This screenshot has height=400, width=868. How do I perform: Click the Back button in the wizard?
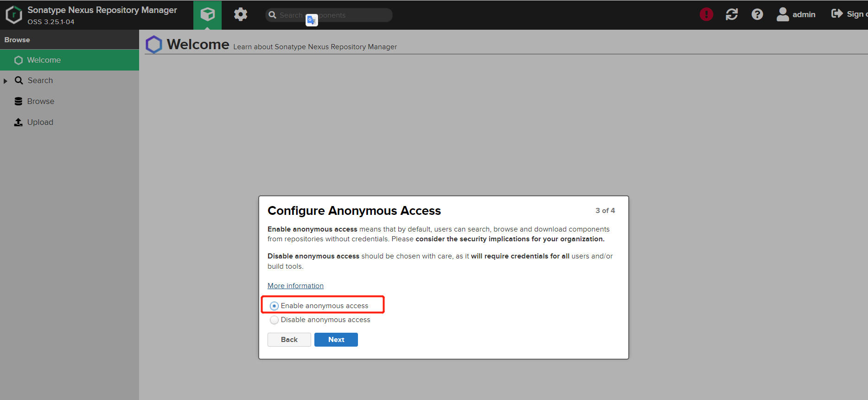289,340
